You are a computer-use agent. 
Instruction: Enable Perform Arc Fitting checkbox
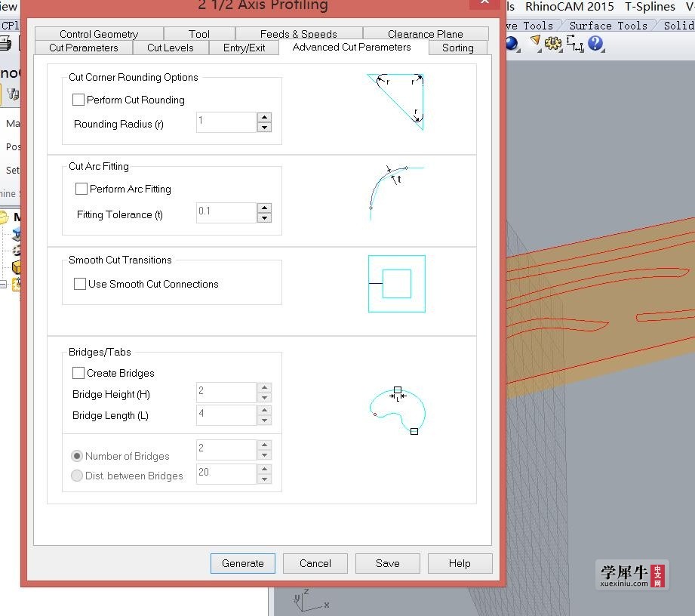tap(81, 189)
